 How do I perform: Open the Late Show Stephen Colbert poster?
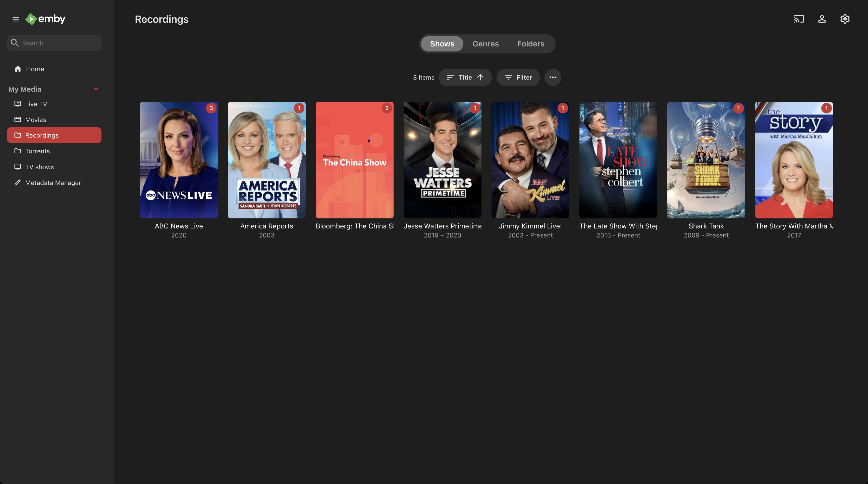tap(618, 160)
